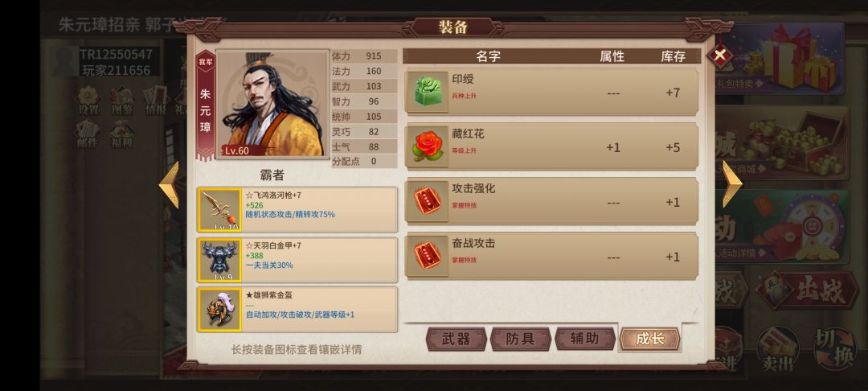Choose the 攻击强化 skill book icon
Image resolution: width=868 pixels, height=391 pixels.
pos(428,202)
